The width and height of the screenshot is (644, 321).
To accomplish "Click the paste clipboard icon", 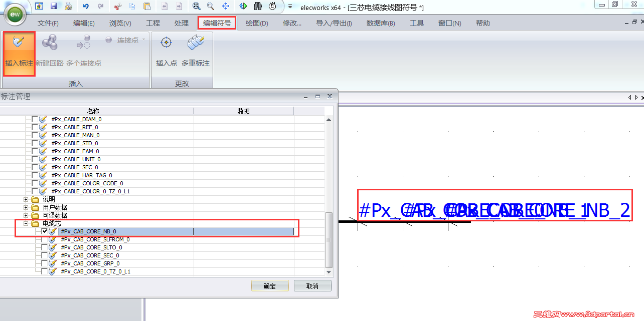I will [x=147, y=6].
